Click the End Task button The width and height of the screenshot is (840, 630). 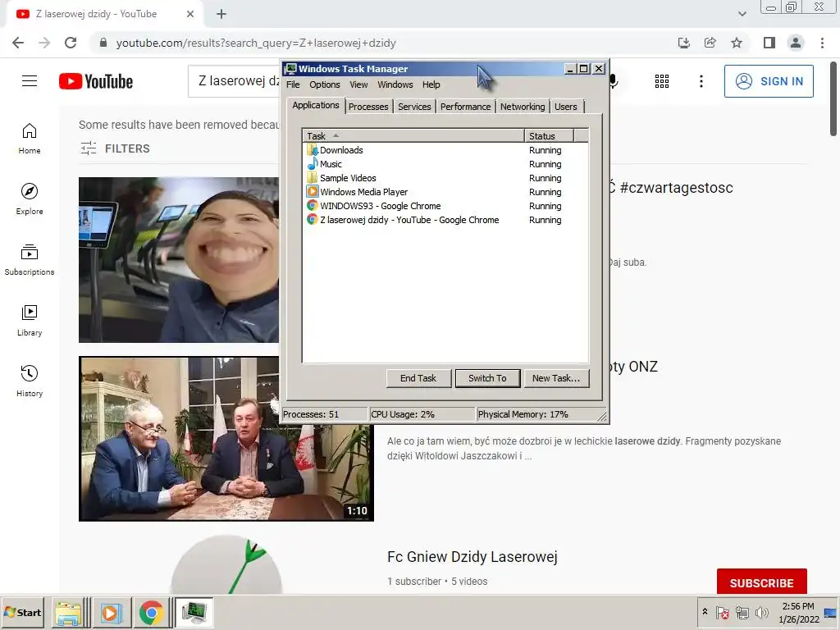(x=418, y=378)
